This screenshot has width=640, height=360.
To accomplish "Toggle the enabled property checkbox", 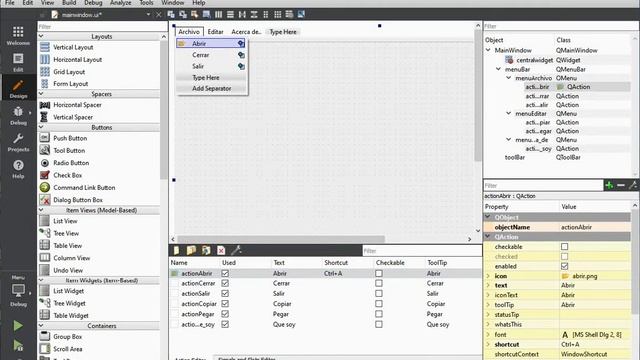I will click(564, 266).
